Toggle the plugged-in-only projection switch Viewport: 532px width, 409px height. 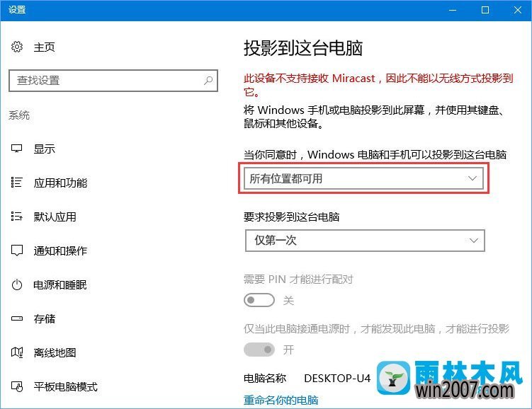259,350
